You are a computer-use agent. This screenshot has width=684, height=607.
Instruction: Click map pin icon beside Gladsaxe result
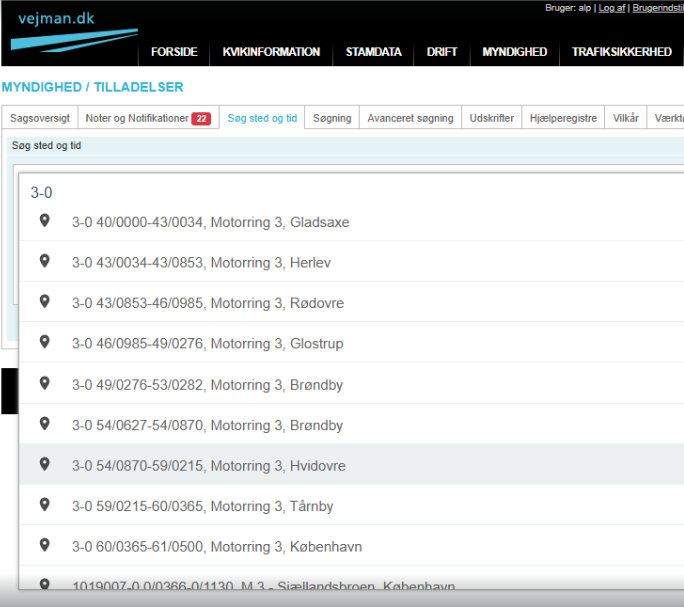44,221
